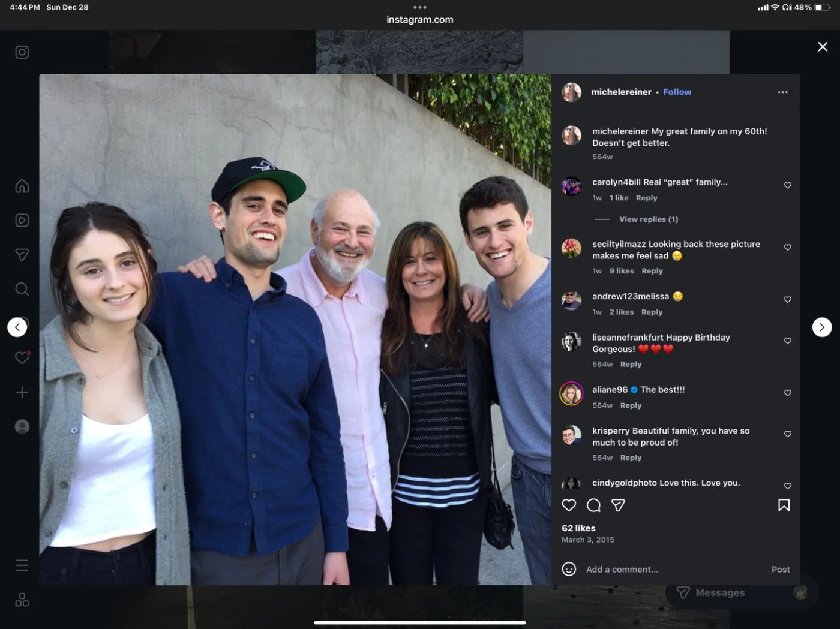
Task: Follow michelereiner
Action: [x=677, y=92]
